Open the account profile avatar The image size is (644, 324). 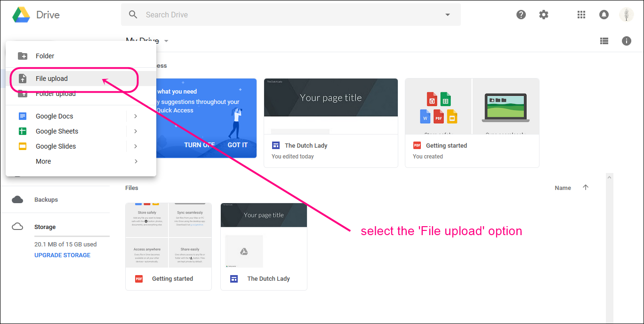click(627, 15)
